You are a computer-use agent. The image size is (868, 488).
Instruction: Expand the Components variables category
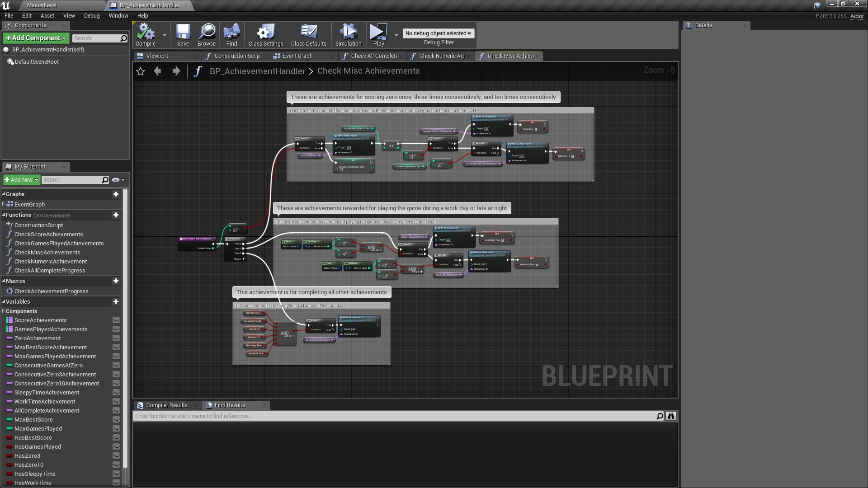[x=3, y=311]
